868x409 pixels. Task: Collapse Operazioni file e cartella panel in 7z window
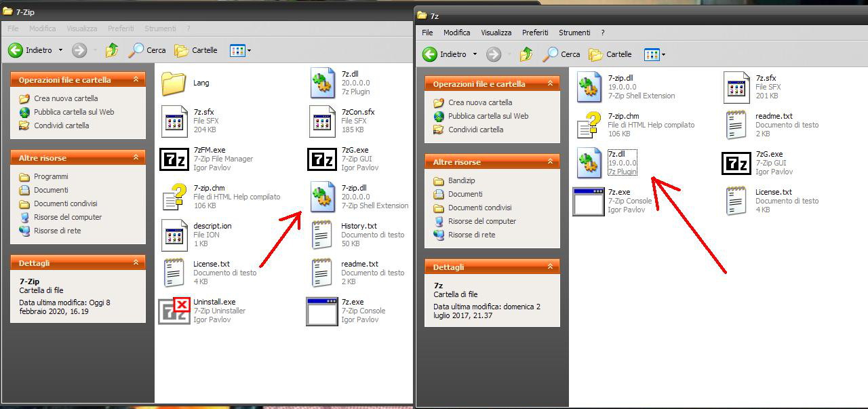(550, 83)
